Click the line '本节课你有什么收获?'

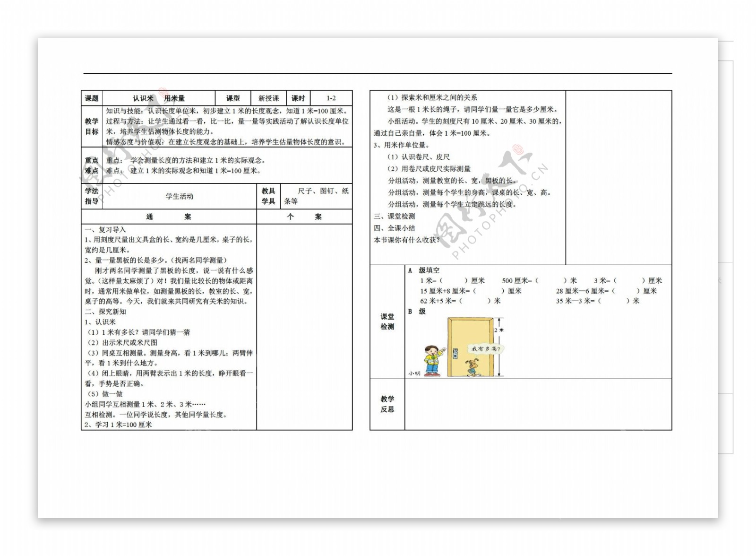click(x=407, y=240)
